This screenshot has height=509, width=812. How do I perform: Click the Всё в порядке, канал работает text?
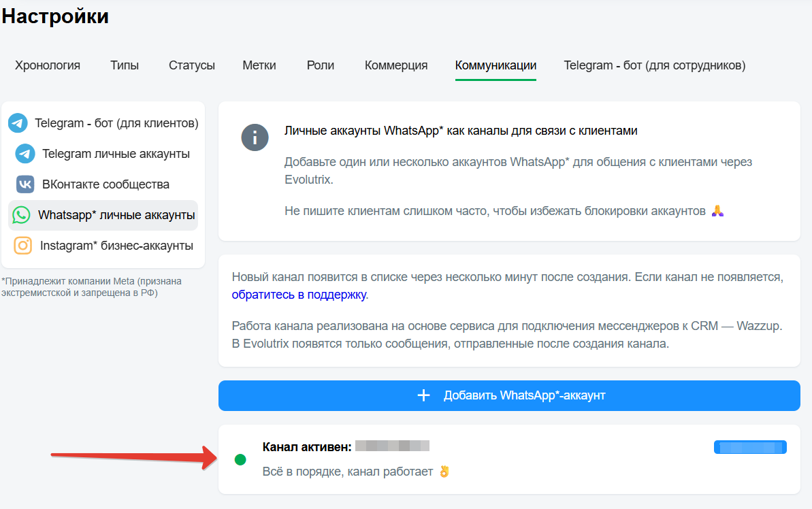point(348,472)
